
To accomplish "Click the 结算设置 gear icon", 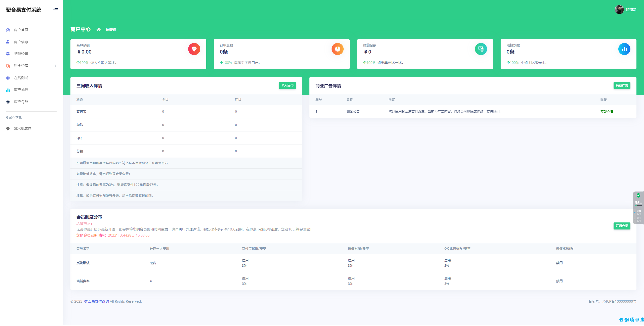I will point(8,54).
